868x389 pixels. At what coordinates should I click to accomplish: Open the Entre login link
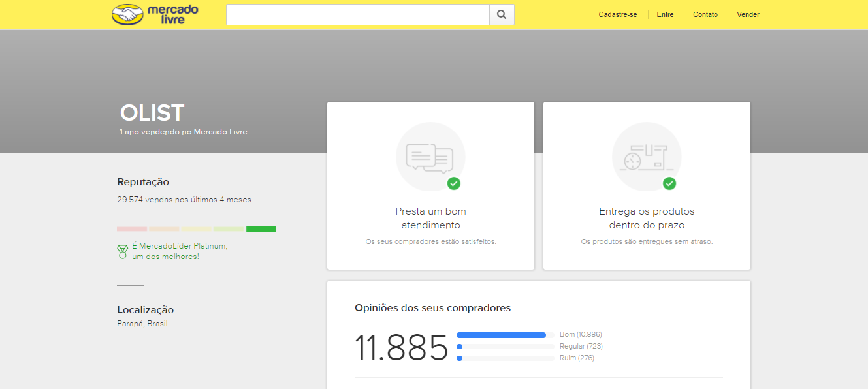(x=665, y=14)
